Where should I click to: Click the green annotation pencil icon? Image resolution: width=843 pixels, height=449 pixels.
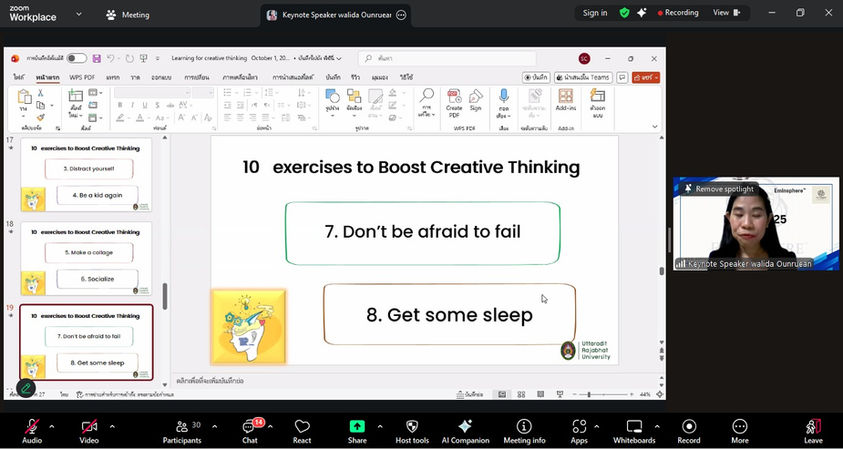pos(25,388)
